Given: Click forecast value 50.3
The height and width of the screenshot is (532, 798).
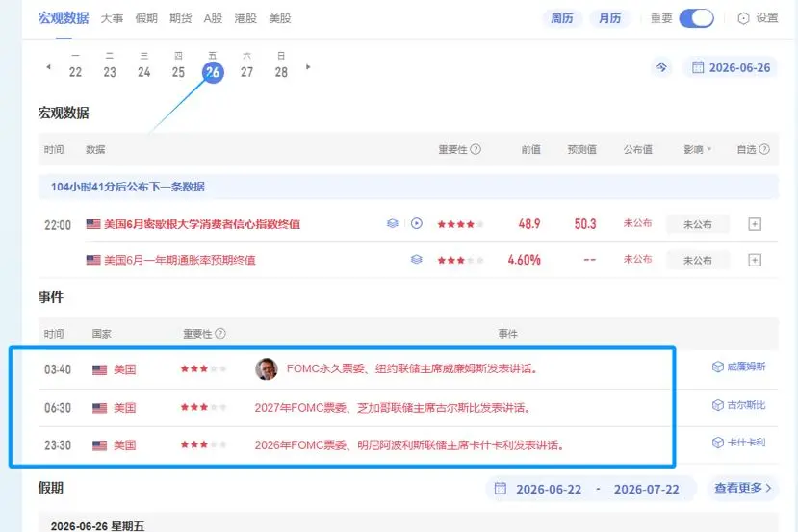Looking at the screenshot, I should click(x=585, y=224).
